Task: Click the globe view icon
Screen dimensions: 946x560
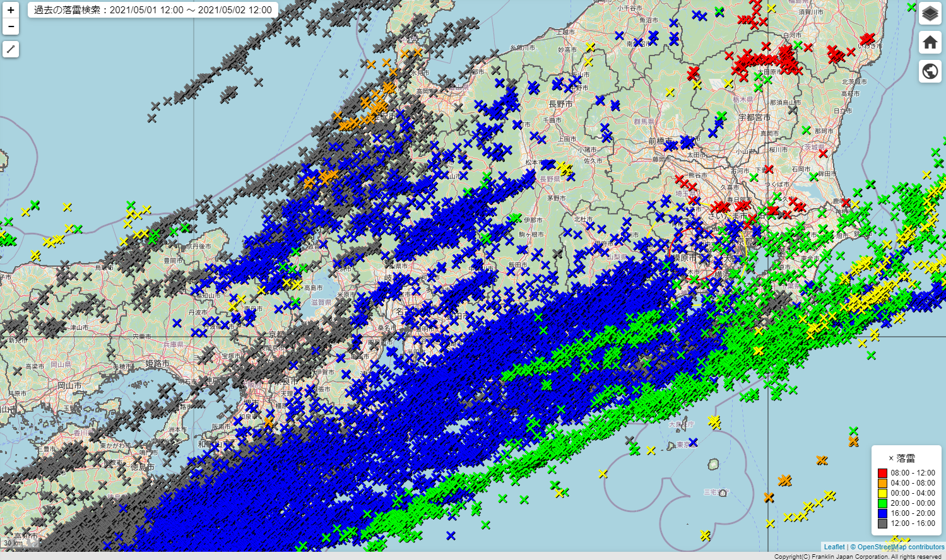Action: [x=930, y=71]
